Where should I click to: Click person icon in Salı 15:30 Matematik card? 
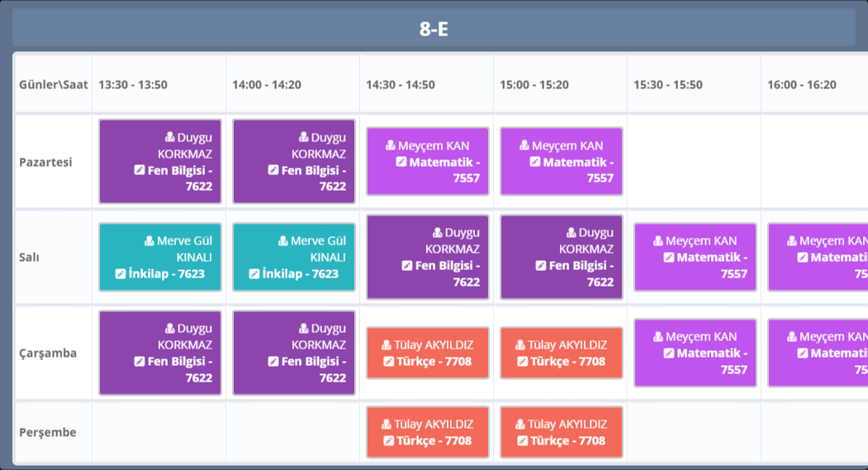tap(658, 241)
